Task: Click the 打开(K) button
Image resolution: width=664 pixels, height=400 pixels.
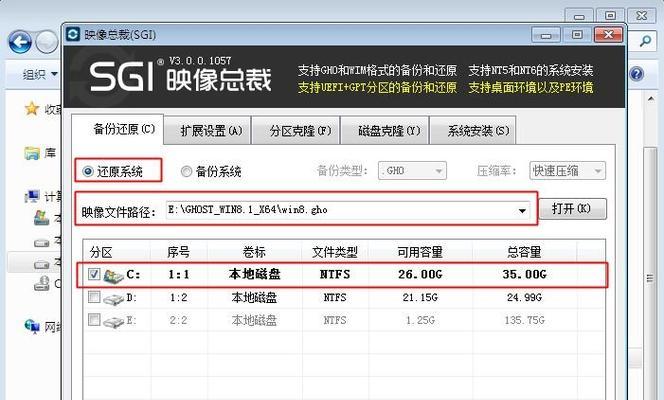Action: pyautogui.click(x=572, y=209)
